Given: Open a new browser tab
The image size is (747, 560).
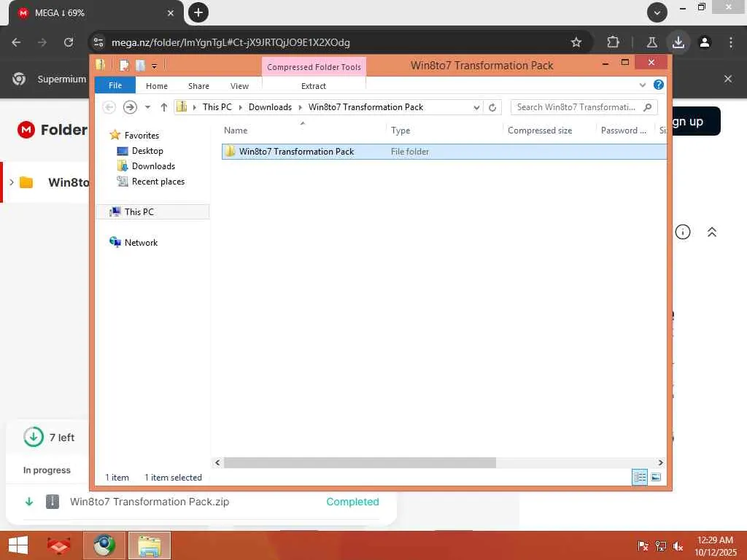Looking at the screenshot, I should 198,12.
